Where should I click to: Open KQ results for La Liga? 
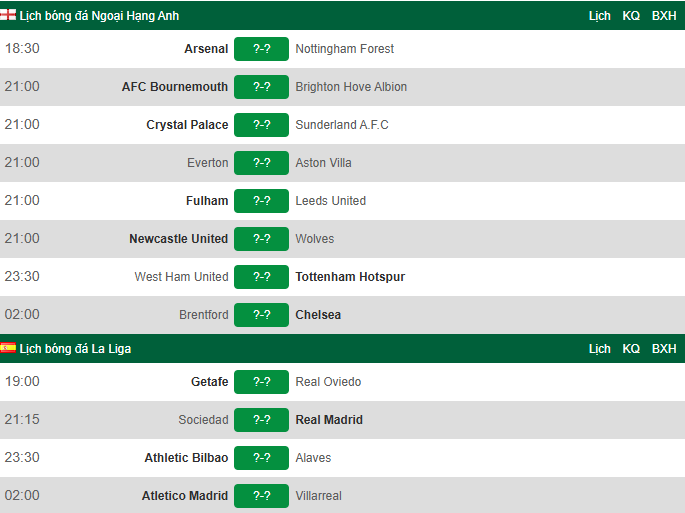[631, 349]
